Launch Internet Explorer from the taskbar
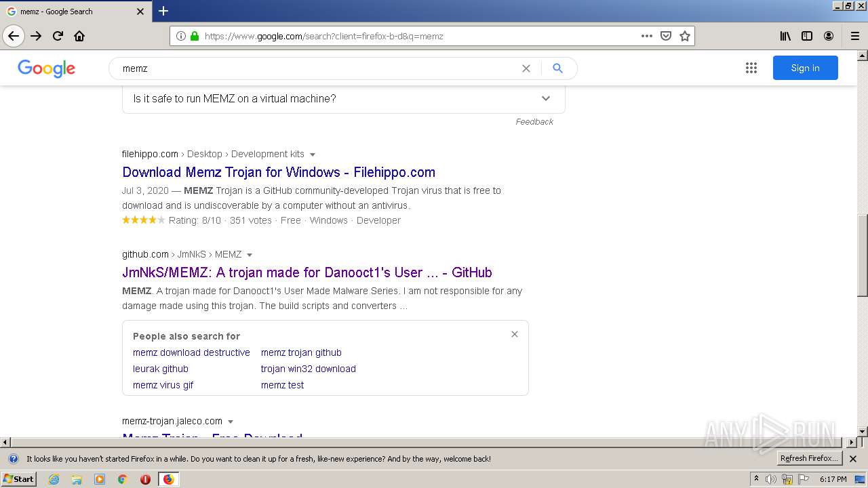Viewport: 868px width, 488px height. 54,479
